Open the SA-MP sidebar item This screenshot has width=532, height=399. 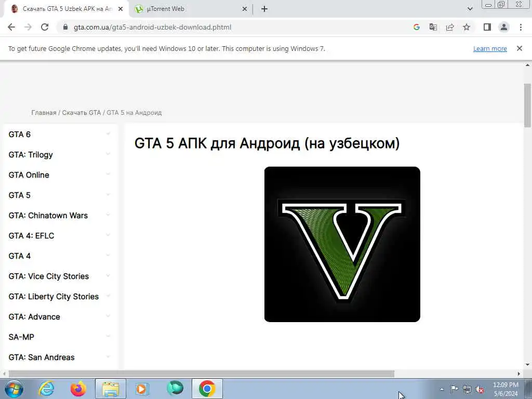point(21,337)
